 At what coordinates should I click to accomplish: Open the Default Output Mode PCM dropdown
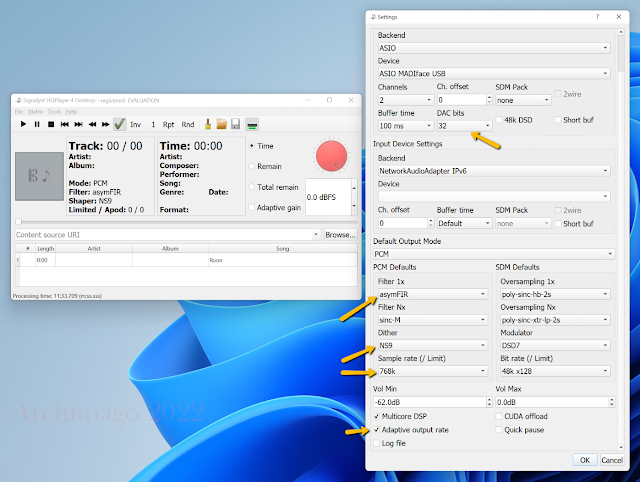494,254
